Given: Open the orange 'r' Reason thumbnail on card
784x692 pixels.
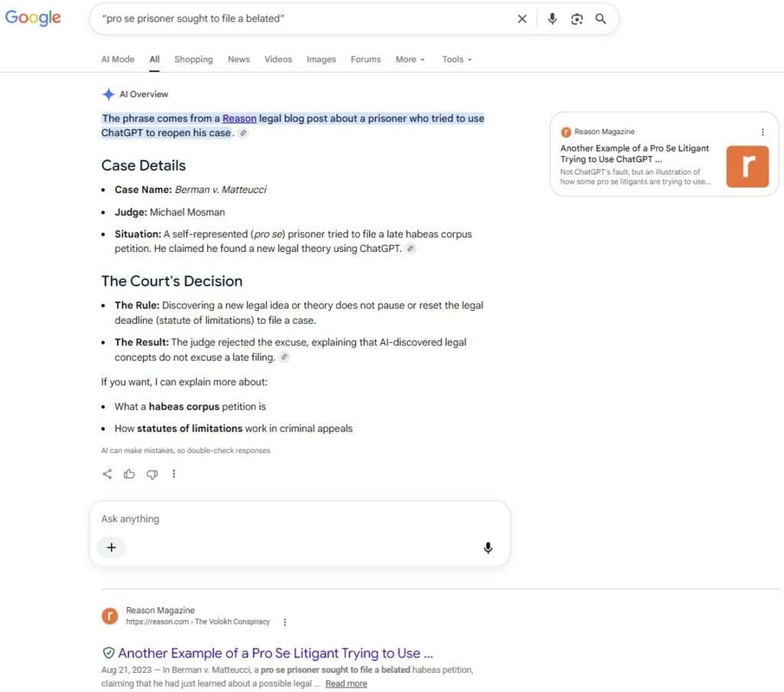Looking at the screenshot, I should click(747, 167).
